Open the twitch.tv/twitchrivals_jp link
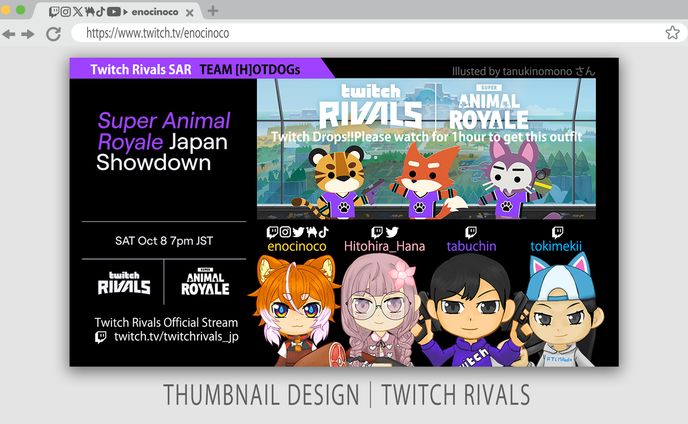 click(176, 337)
